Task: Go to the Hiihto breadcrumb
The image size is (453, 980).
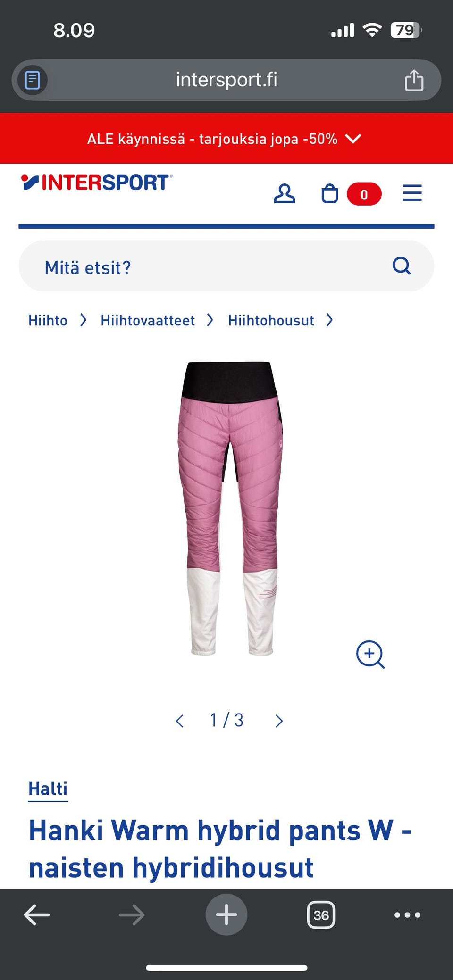Action: (x=48, y=320)
